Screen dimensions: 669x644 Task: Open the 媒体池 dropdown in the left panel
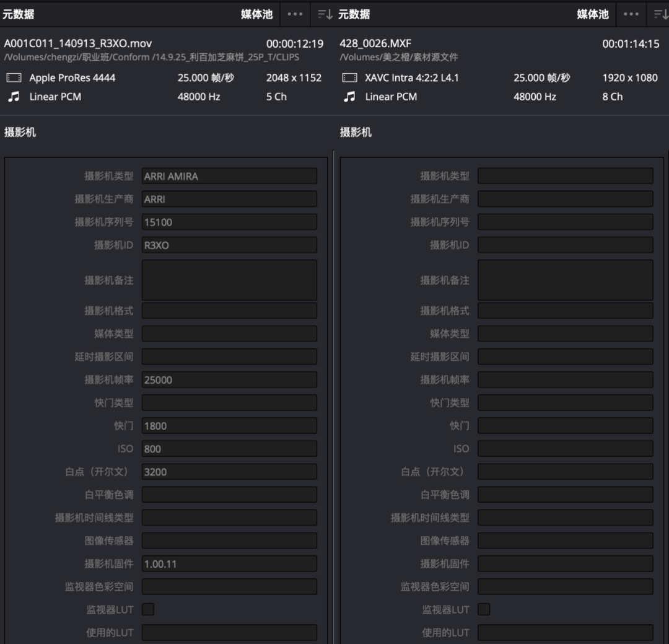[256, 14]
